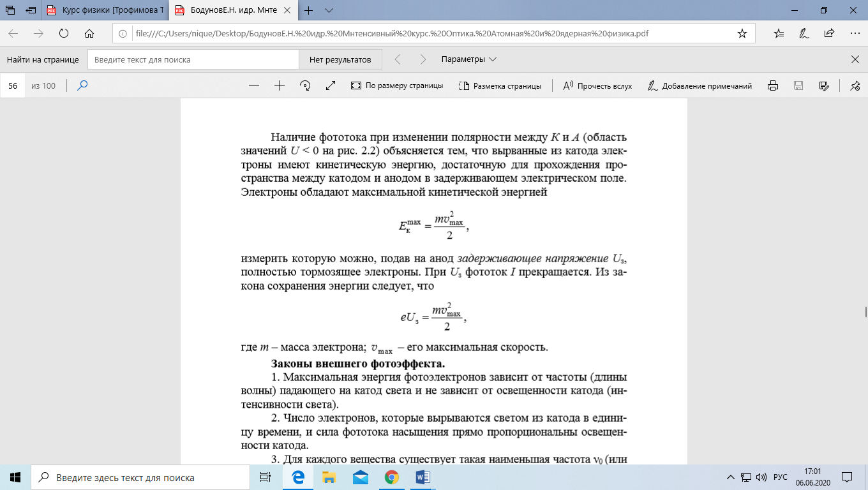The width and height of the screenshot is (868, 490).
Task: Click the Законы внешнего фотоэффекта heading
Action: click(x=359, y=365)
